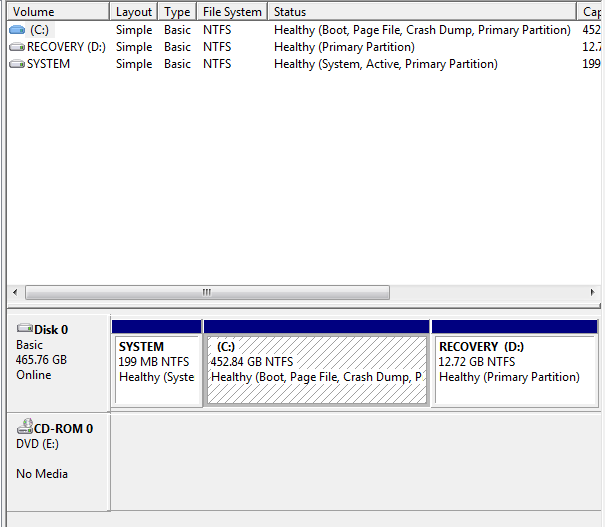Screen dimensions: 605x527
Task: Sort by the Volume column header
Action: (58, 12)
